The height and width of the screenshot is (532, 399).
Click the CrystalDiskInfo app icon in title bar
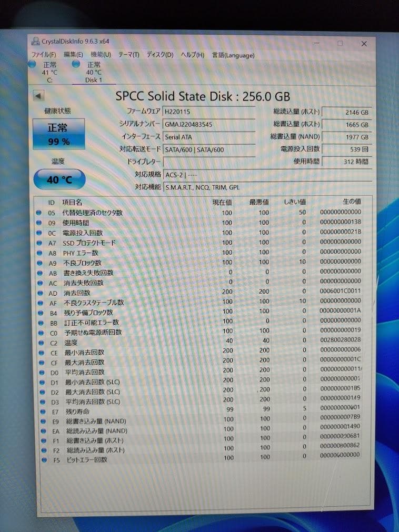[35, 42]
